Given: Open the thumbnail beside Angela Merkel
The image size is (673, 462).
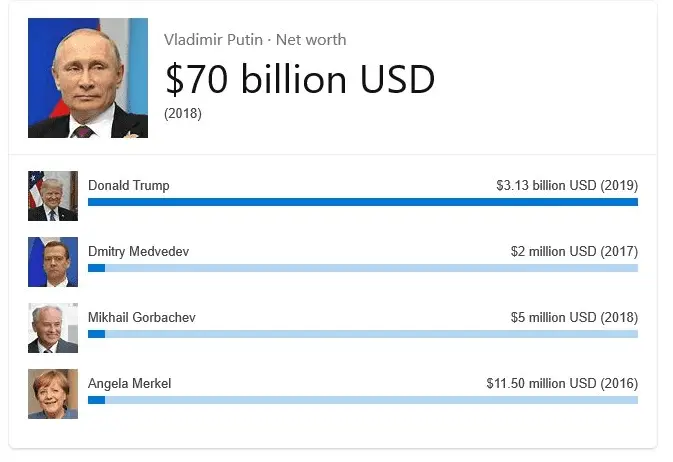Looking at the screenshot, I should pyautogui.click(x=53, y=394).
